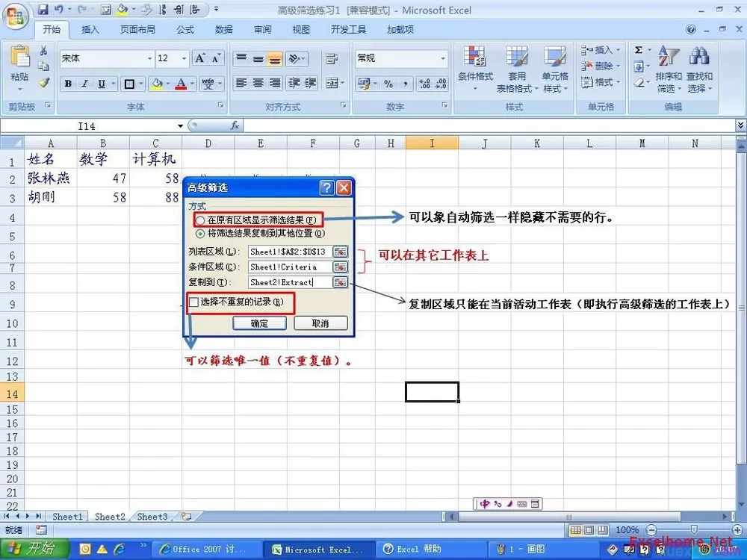Image resolution: width=747 pixels, height=560 pixels.
Task: Toggle Italic formatting
Action: click(x=85, y=84)
